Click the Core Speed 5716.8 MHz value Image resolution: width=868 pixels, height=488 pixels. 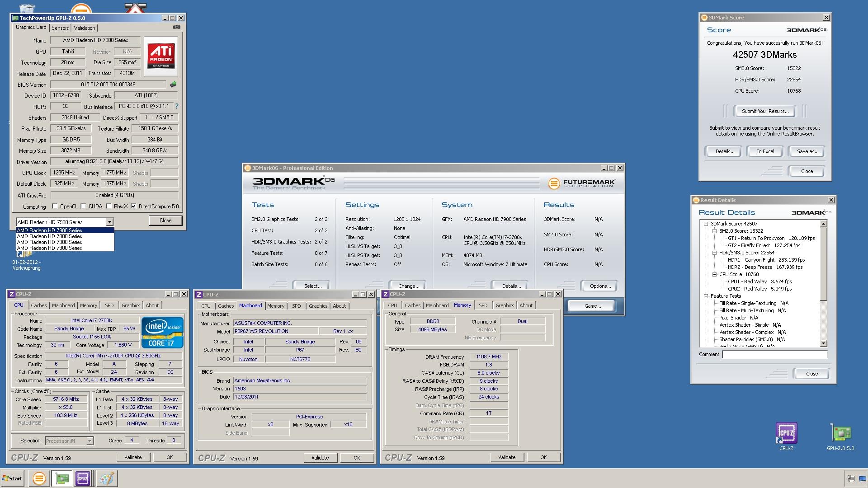pos(66,399)
